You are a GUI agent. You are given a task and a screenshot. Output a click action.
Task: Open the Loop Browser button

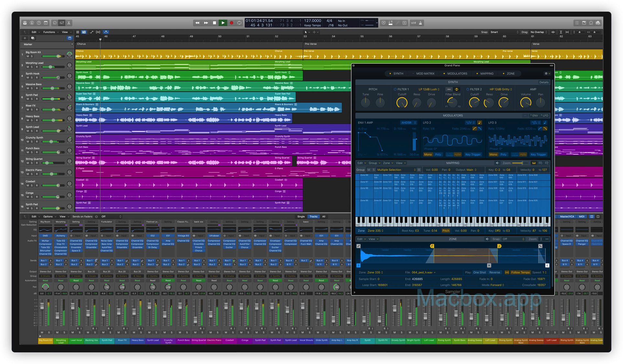click(x=591, y=23)
